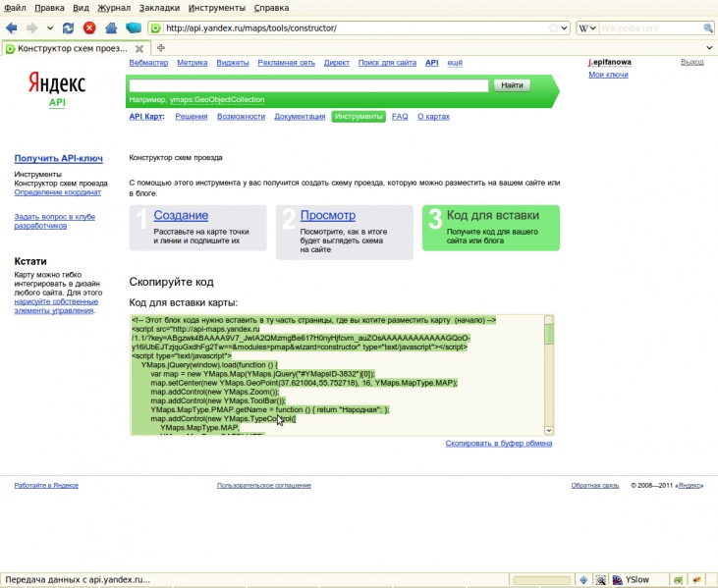Open the Инструменты menu in menu bar

217,8
